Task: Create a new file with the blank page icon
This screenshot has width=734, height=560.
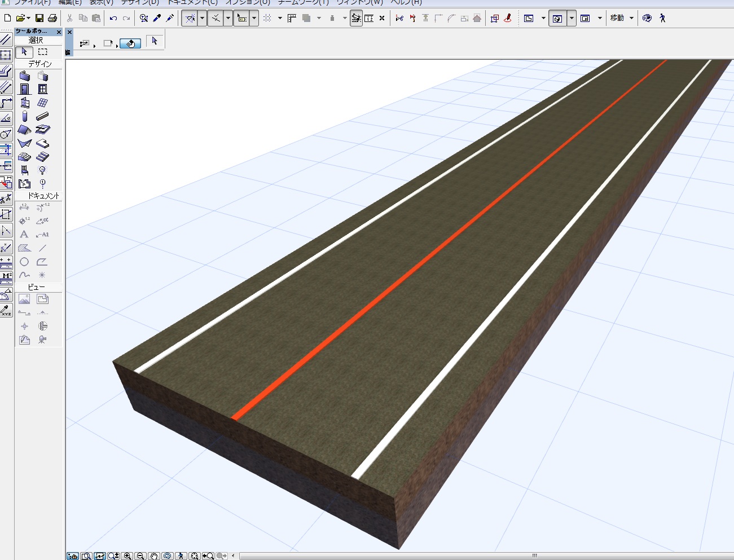Action: tap(7, 19)
